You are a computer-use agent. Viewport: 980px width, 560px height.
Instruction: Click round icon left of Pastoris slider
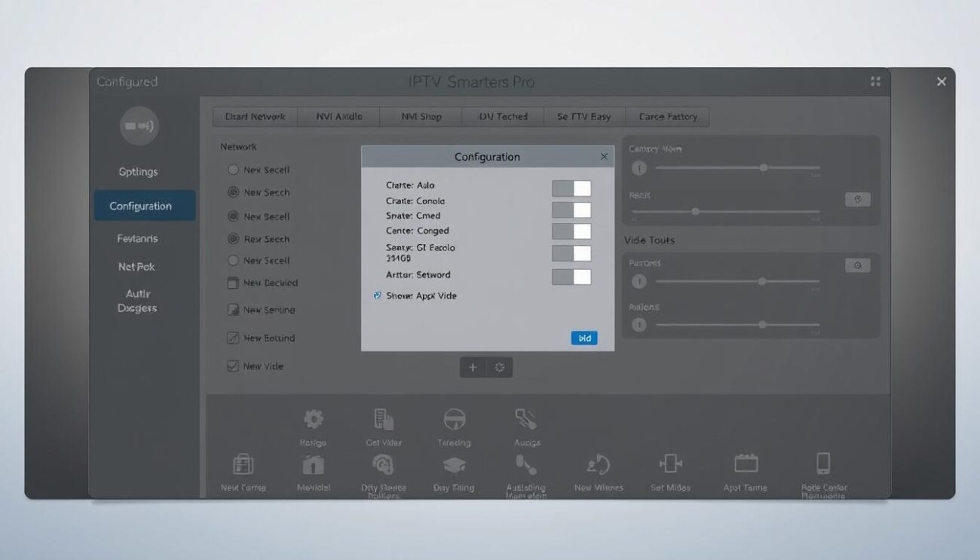(639, 281)
